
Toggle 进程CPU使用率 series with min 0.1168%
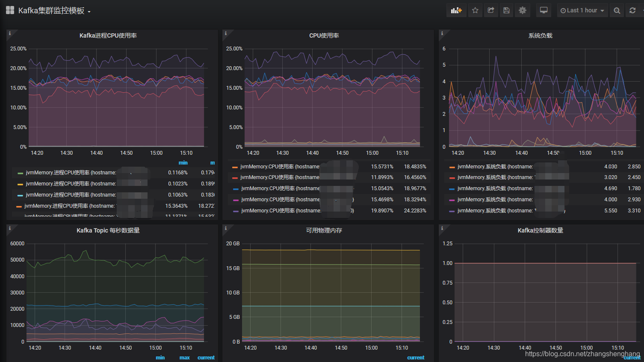click(71, 173)
